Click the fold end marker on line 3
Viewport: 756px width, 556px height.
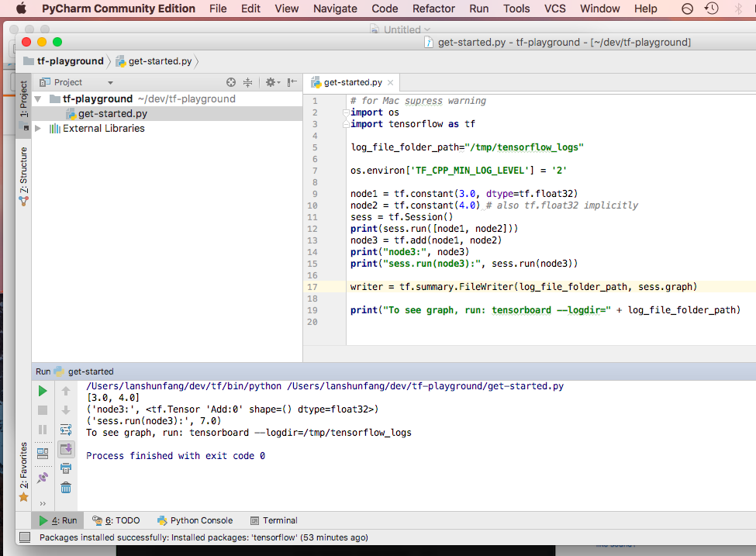pos(346,124)
